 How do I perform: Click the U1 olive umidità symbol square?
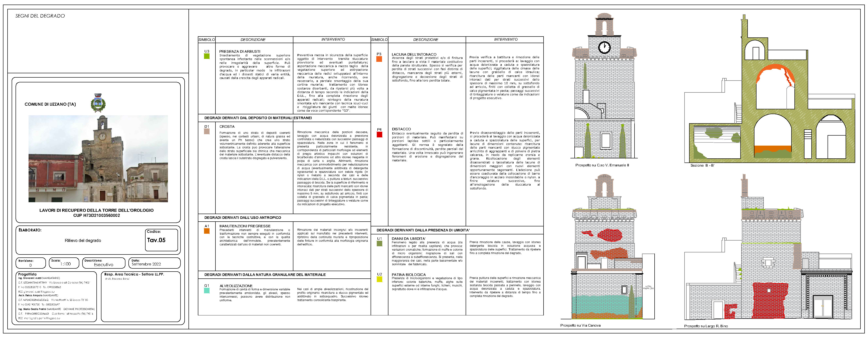pos(380,243)
